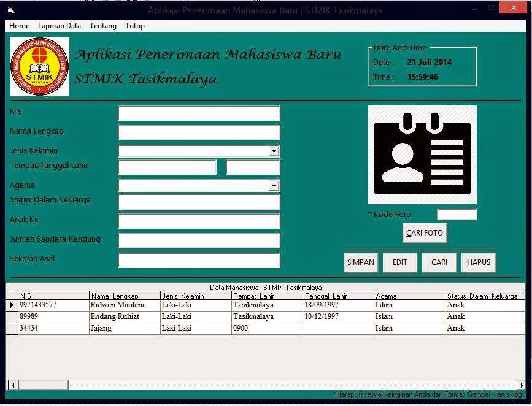Click the Nama_Lengkap column header
Screen dimensions: 532x406
(125, 296)
